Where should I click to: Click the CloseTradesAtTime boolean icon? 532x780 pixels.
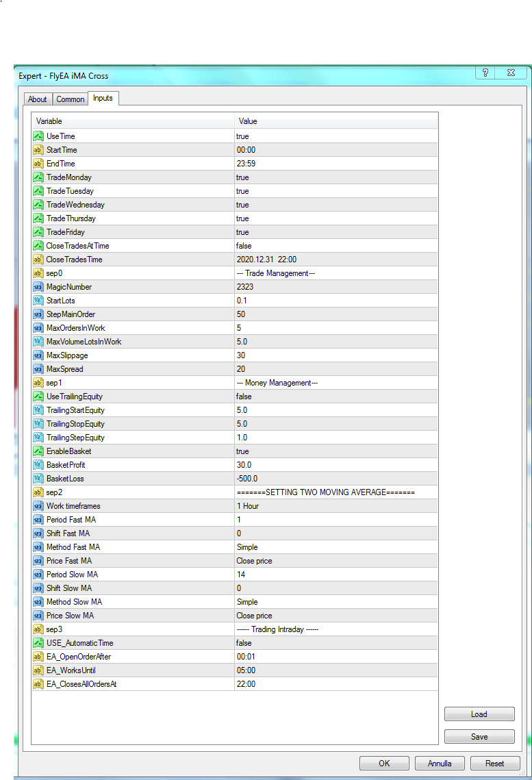pyautogui.click(x=38, y=246)
